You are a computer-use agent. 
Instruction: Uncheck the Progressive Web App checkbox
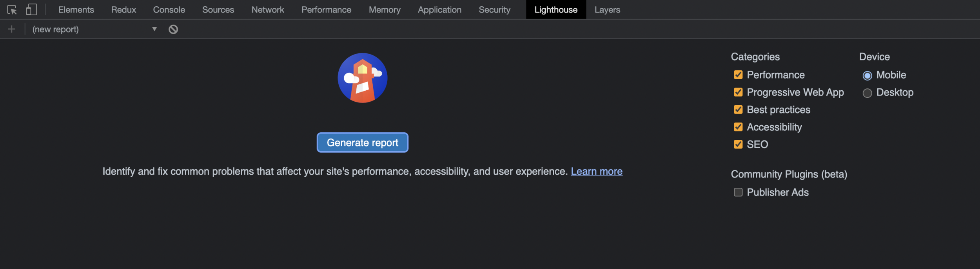pyautogui.click(x=738, y=92)
